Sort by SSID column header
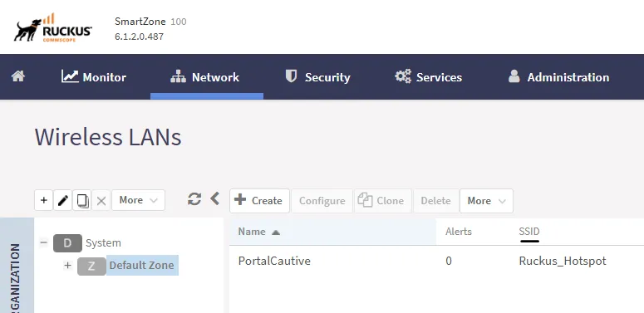Image resolution: width=644 pixels, height=313 pixels. [x=529, y=232]
